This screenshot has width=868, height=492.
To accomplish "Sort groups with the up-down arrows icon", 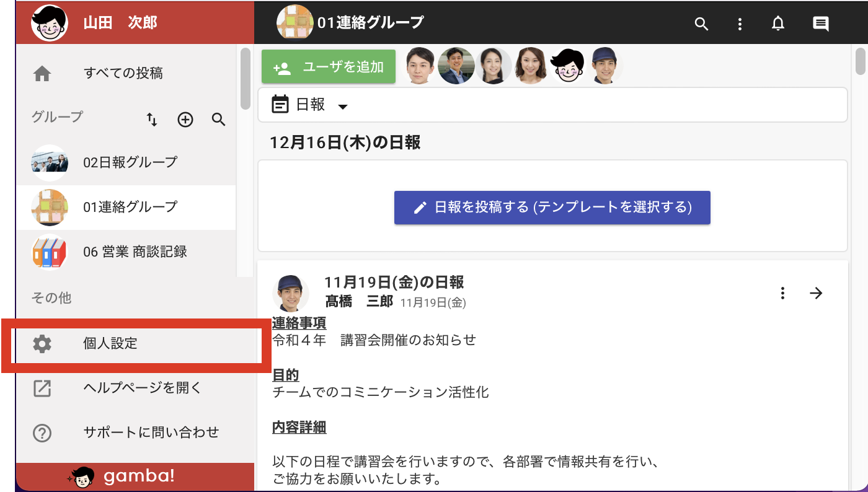I will pyautogui.click(x=152, y=120).
